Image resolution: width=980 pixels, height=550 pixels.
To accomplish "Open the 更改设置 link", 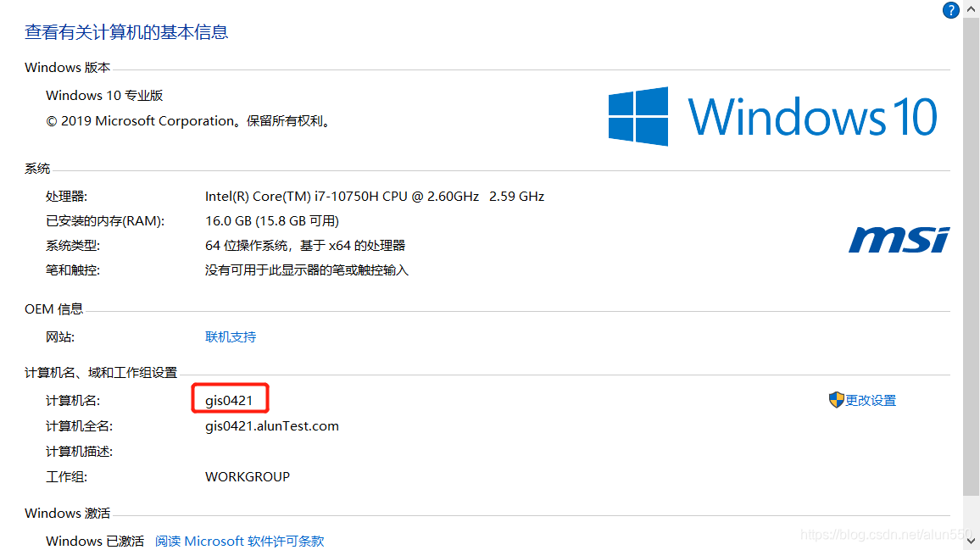I will pos(871,401).
